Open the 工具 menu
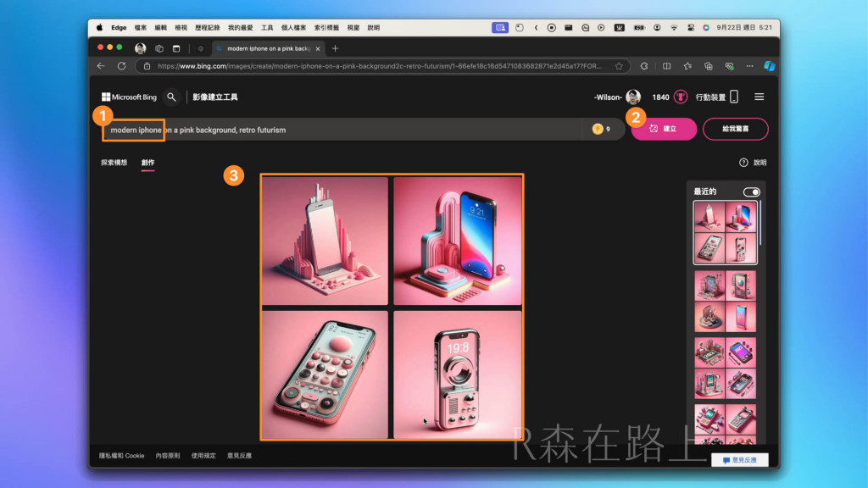This screenshot has width=868, height=488. pyautogui.click(x=267, y=27)
